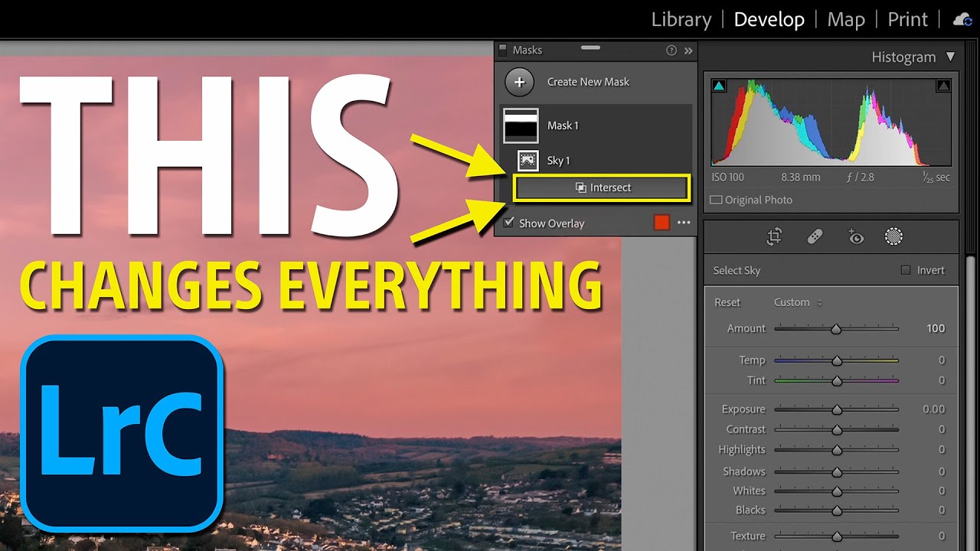Click the Contrast slider handle

point(837,430)
